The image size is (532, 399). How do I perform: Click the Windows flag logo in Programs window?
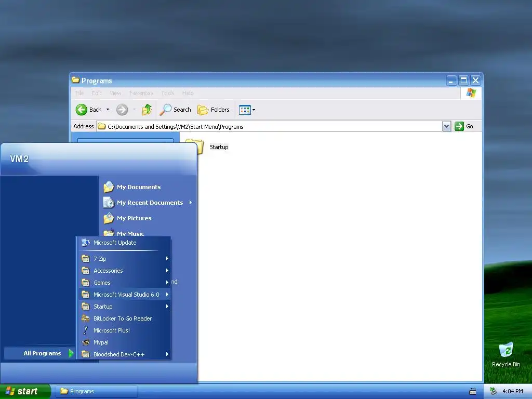tap(471, 92)
